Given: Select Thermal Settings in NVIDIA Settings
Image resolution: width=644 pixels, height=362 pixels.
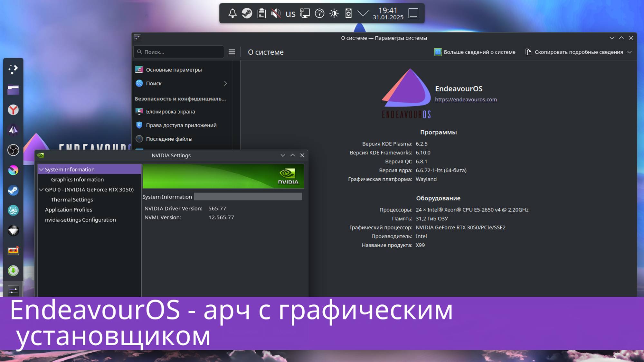Looking at the screenshot, I should (72, 200).
